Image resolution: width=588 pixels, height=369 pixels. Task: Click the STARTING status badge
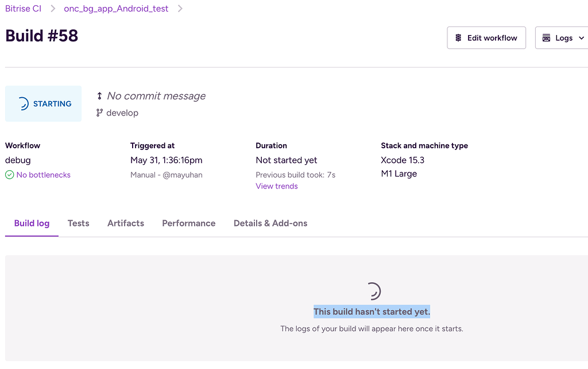click(44, 104)
